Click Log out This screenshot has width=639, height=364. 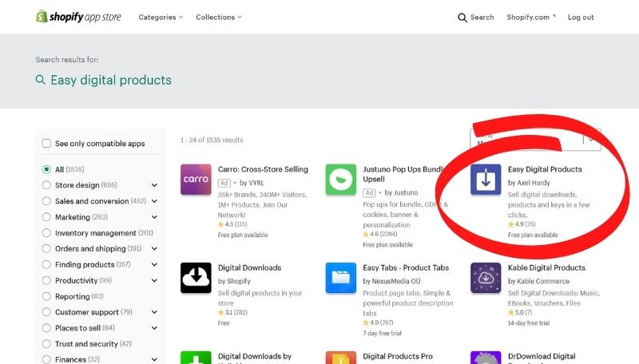pos(581,17)
